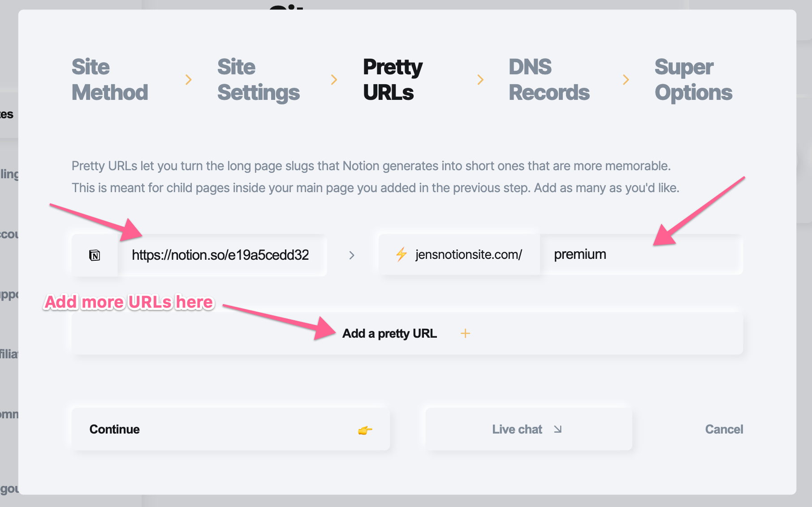Open Live chat support

point(528,429)
